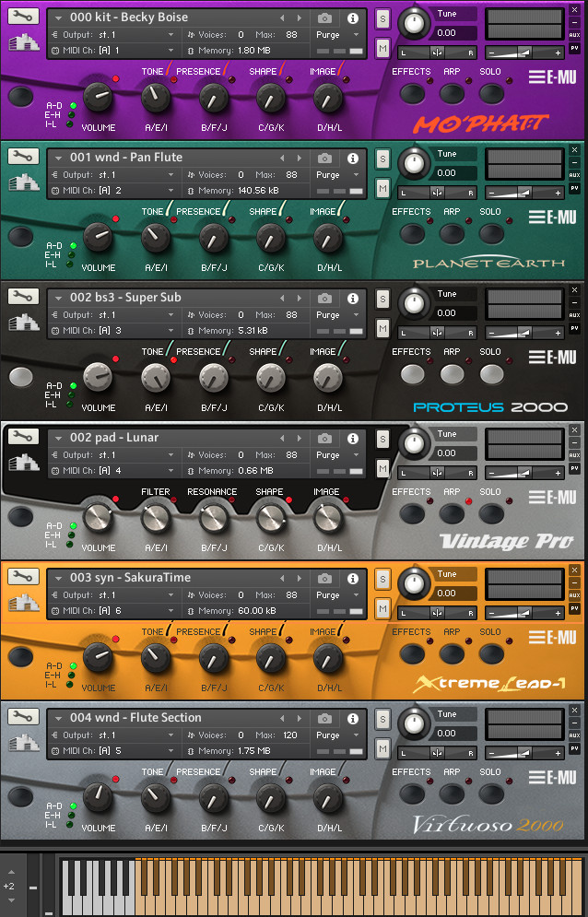
Task: Select I-L knob row on Super Sub
Action: pos(70,404)
